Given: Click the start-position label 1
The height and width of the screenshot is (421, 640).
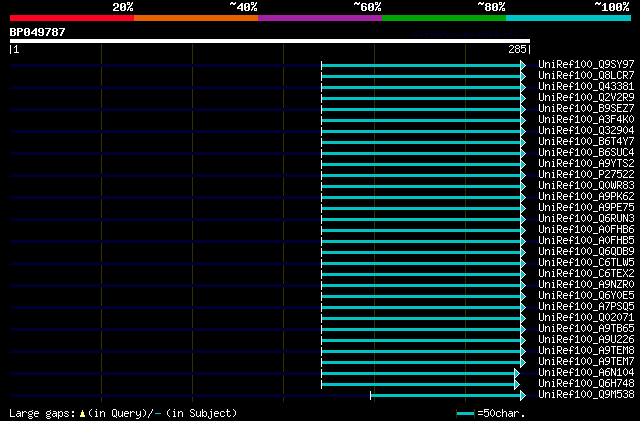Looking at the screenshot, I should point(16,49).
